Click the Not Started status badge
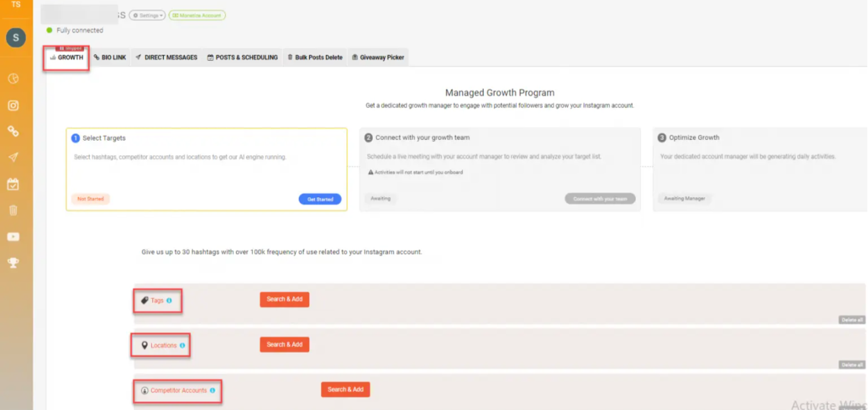This screenshot has height=410, width=868. [90, 199]
